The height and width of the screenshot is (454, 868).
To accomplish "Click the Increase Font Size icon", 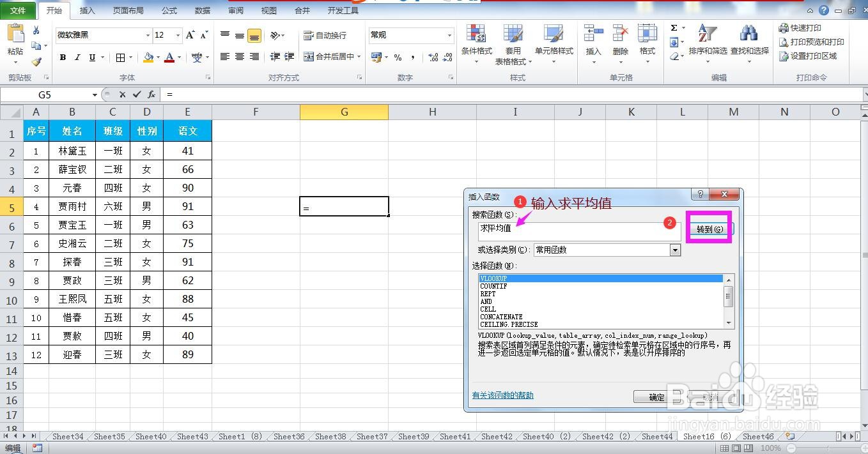I will click(x=190, y=35).
